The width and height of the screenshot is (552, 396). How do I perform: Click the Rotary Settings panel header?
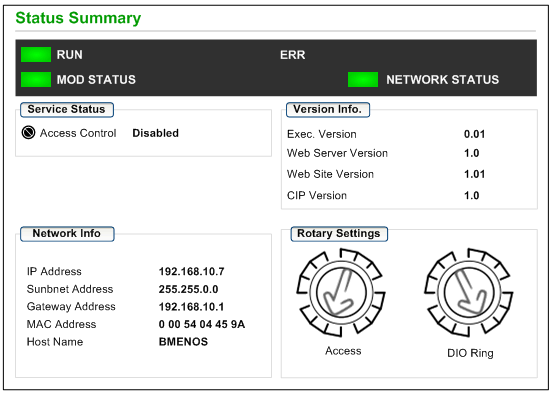coord(339,234)
